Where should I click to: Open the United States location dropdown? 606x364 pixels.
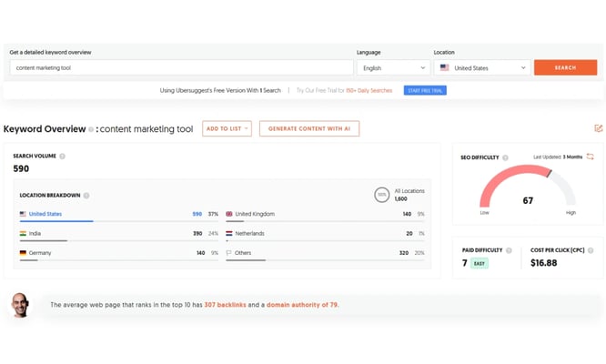click(x=482, y=67)
